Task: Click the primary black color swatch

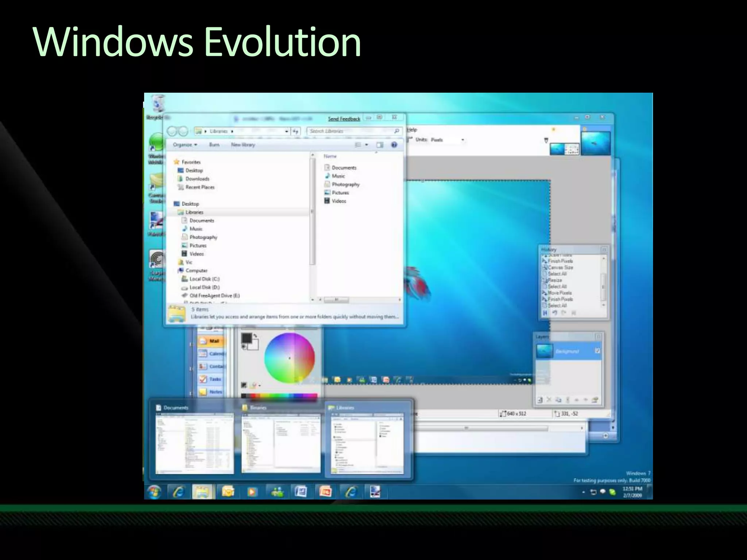Action: tap(247, 338)
